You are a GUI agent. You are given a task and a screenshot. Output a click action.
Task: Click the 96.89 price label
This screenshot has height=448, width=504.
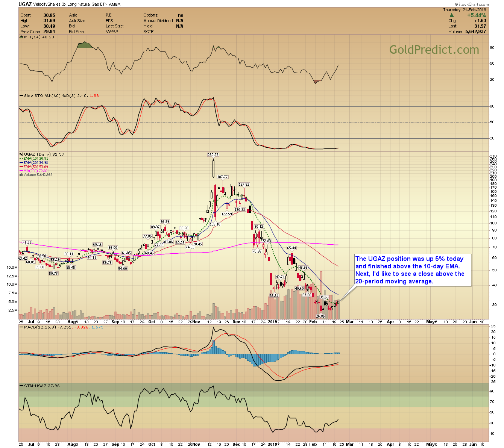(x=165, y=221)
